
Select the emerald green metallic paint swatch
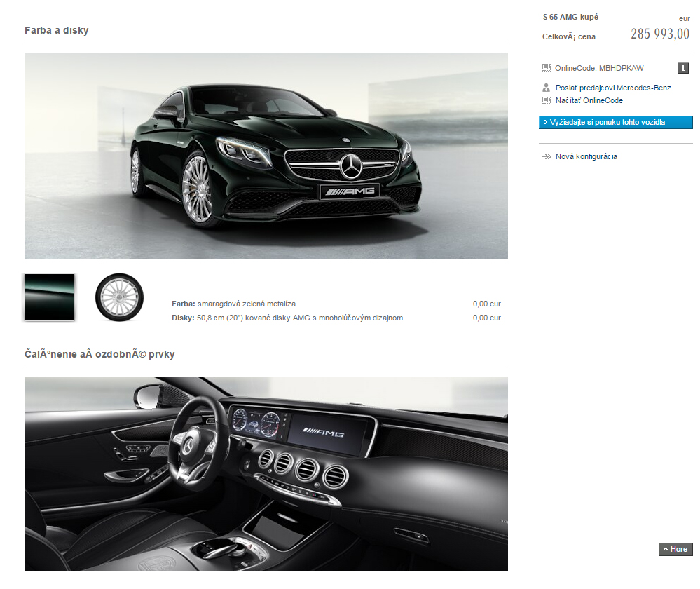49,297
